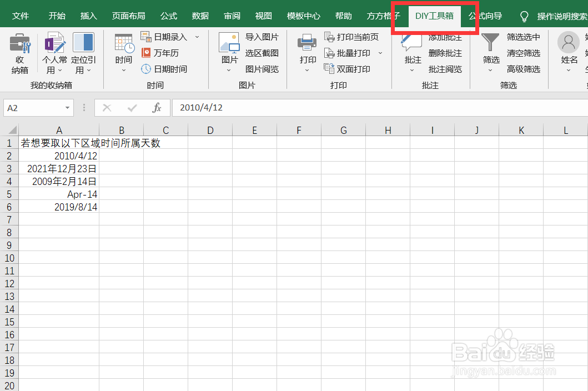Click the 操作说明搜索 search box
This screenshot has width=588, height=391.
pos(562,16)
